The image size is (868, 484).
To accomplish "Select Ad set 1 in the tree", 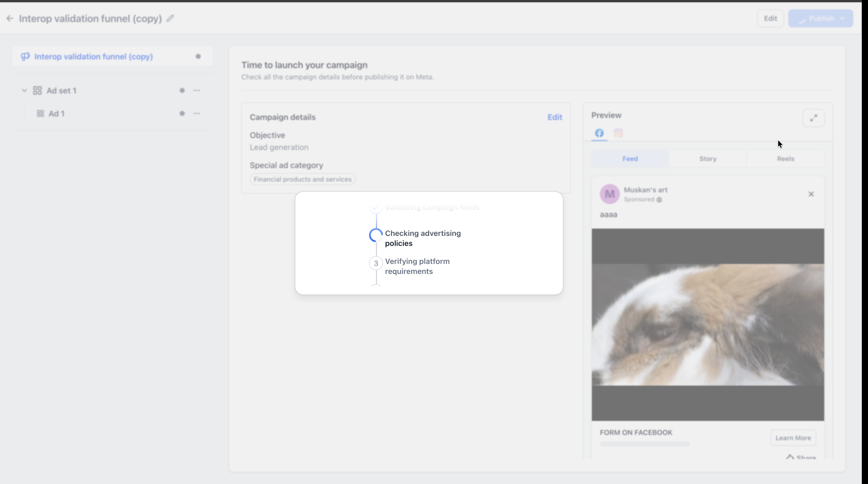I will pos(61,90).
